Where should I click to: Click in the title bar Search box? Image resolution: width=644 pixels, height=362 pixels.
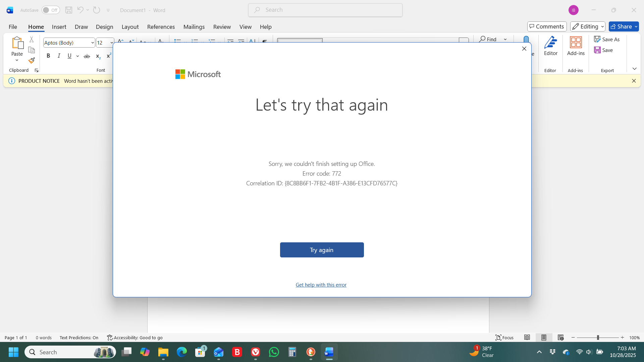point(325,10)
